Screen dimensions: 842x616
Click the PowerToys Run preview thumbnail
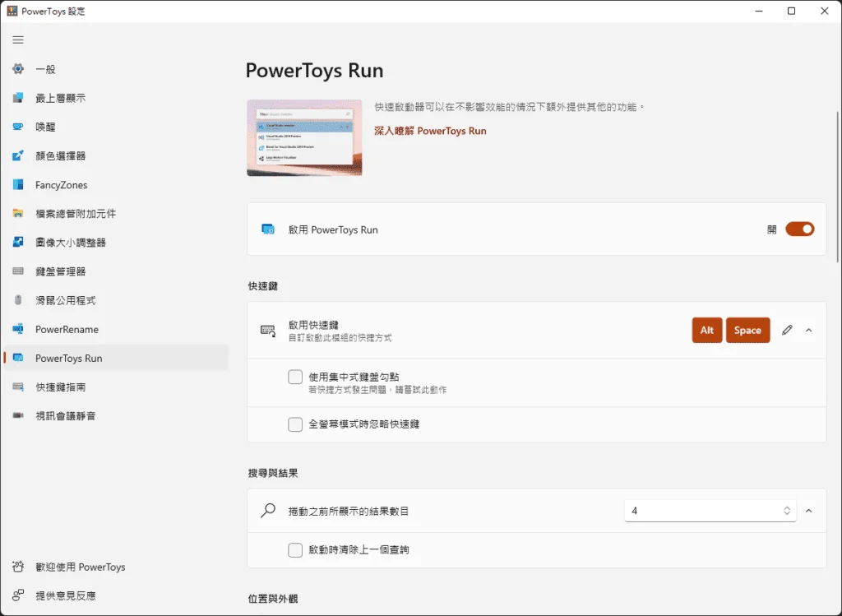pyautogui.click(x=304, y=137)
